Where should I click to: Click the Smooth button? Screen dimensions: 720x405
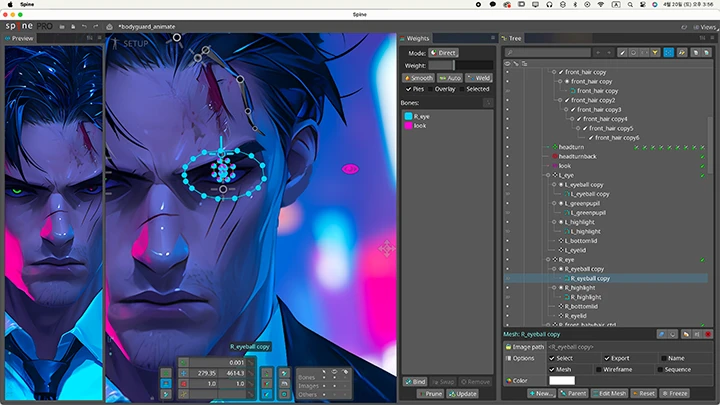coord(418,78)
